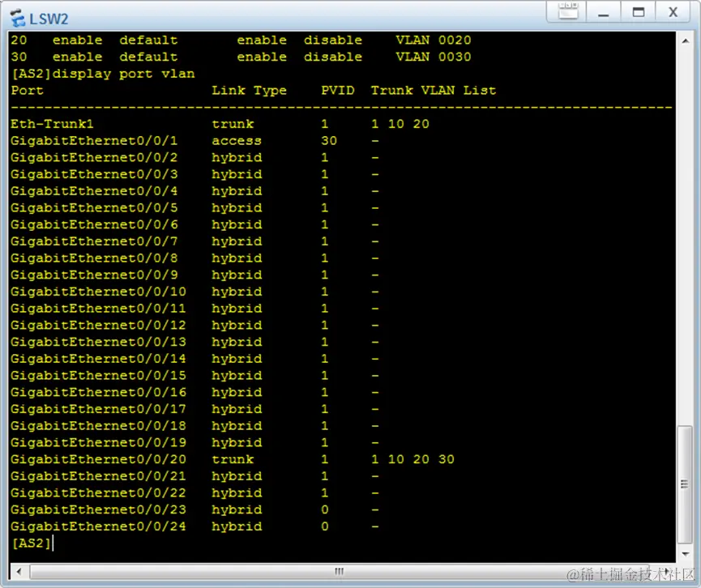Click the 'display port vlan' command text

123,74
